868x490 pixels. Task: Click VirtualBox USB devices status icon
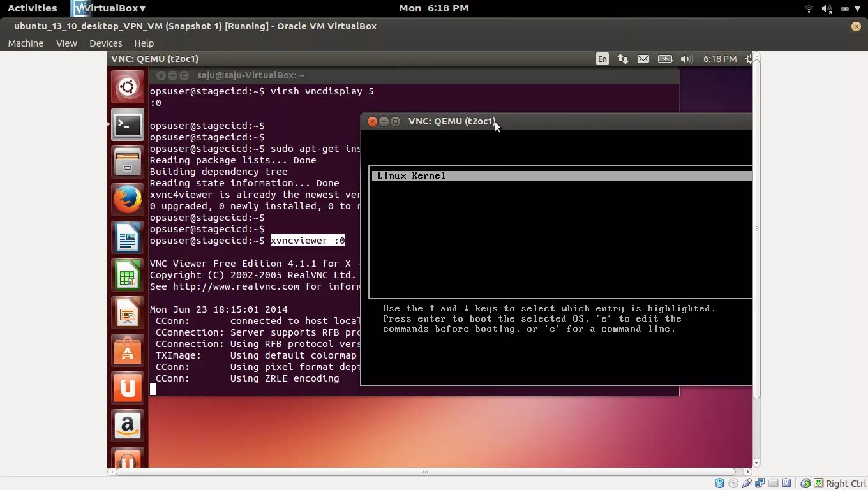coord(746,483)
